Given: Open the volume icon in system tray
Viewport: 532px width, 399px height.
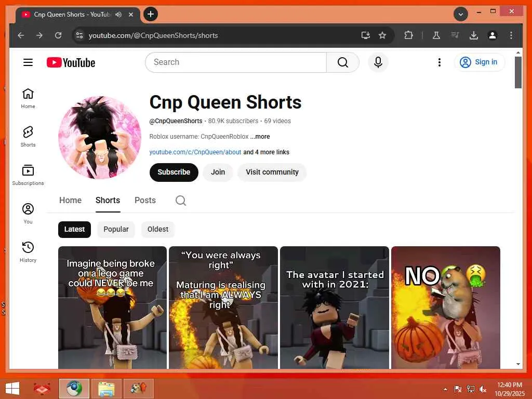Looking at the screenshot, I should [483, 389].
